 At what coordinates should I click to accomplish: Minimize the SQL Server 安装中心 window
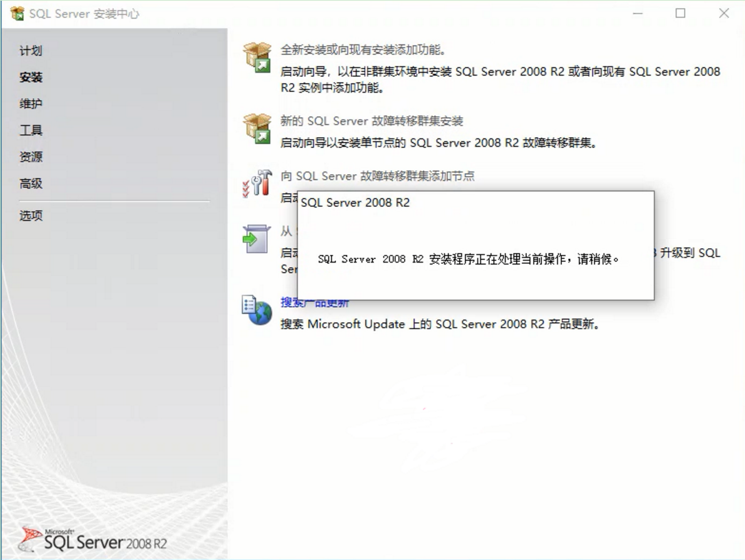pyautogui.click(x=637, y=13)
